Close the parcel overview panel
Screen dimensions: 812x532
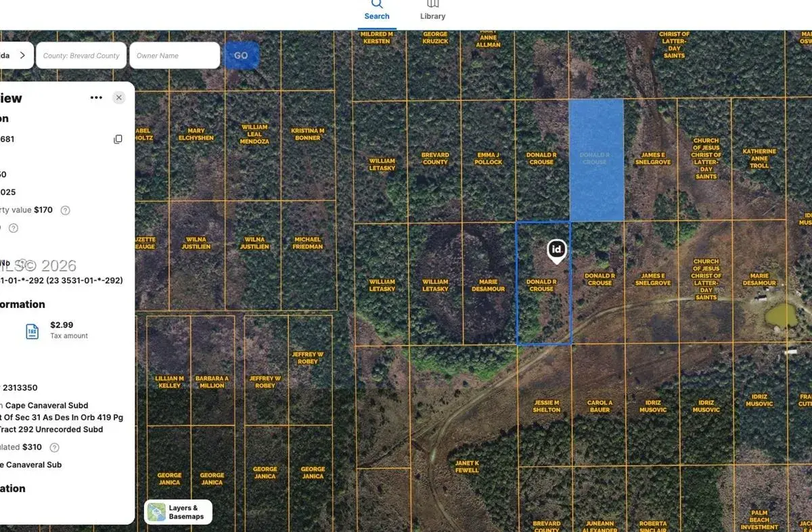(x=119, y=97)
